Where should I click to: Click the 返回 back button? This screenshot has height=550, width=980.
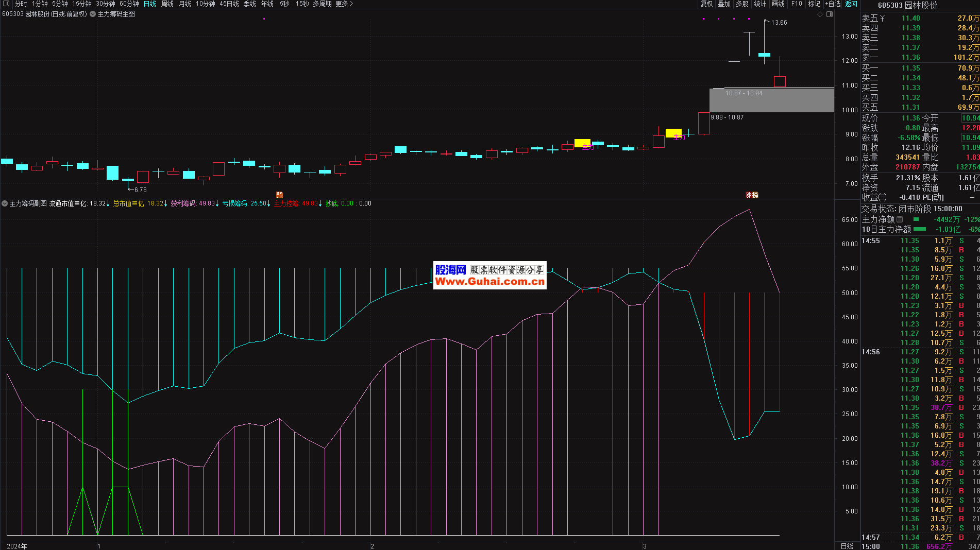tap(851, 4)
